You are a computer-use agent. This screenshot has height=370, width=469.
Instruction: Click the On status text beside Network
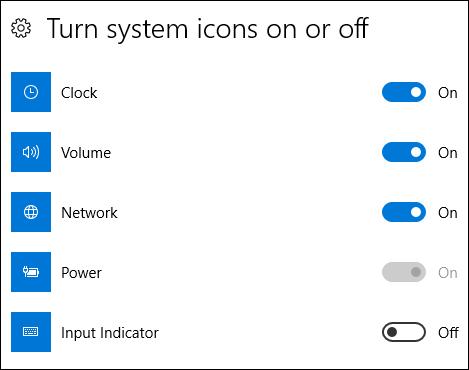[448, 213]
